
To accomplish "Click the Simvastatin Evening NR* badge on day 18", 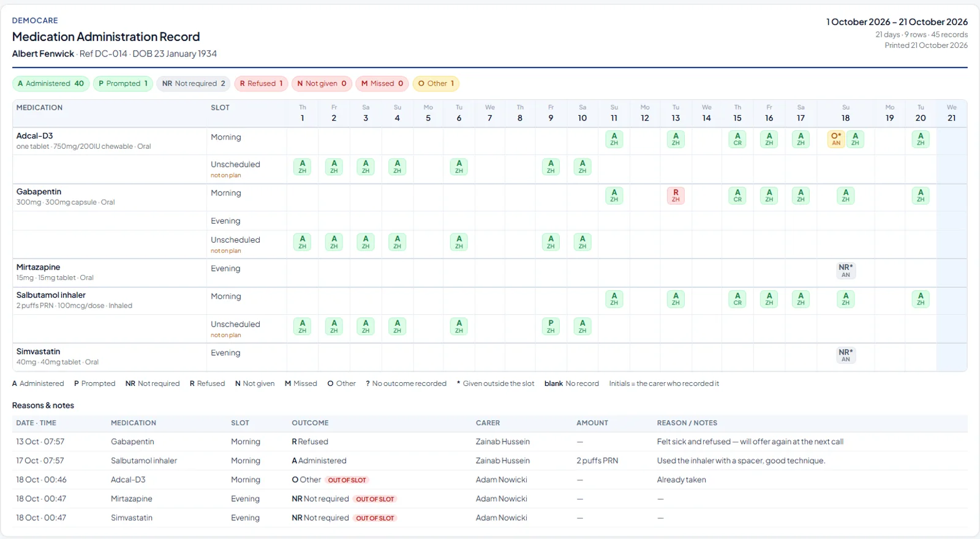I will [x=845, y=355].
